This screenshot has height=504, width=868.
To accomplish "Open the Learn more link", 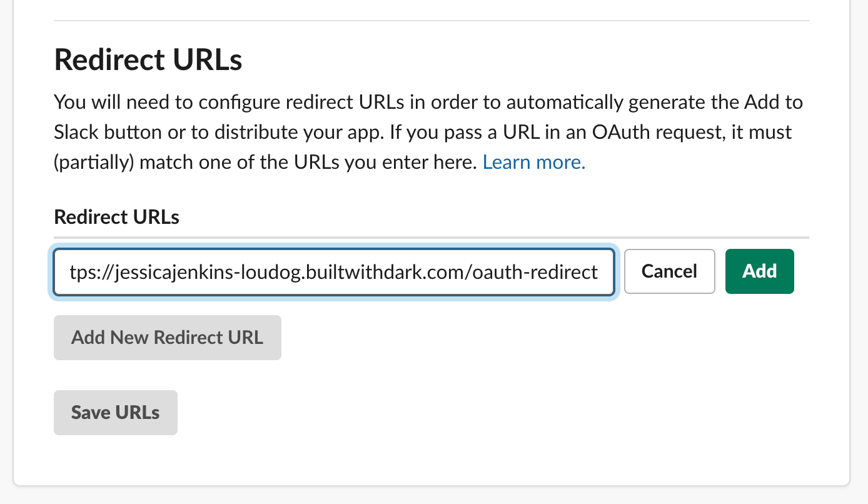I will click(x=534, y=163).
